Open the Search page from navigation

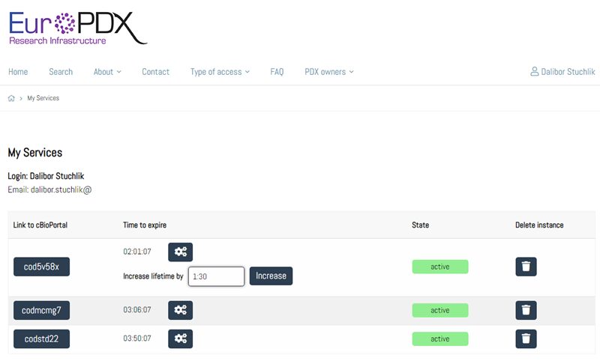point(61,72)
